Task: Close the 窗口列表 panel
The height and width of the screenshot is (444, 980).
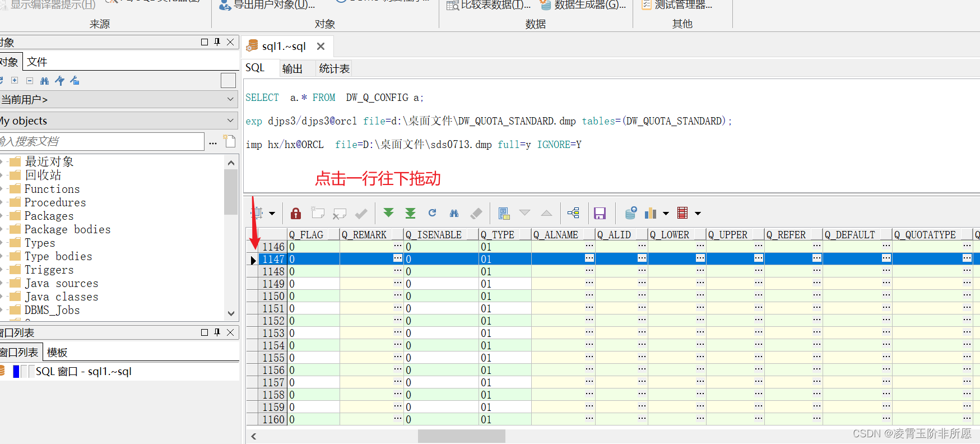Action: click(x=230, y=332)
